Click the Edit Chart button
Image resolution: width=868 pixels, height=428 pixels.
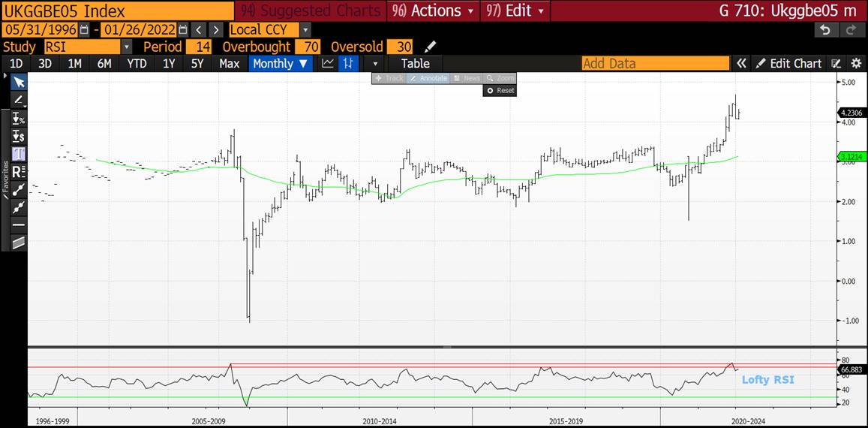[788, 63]
